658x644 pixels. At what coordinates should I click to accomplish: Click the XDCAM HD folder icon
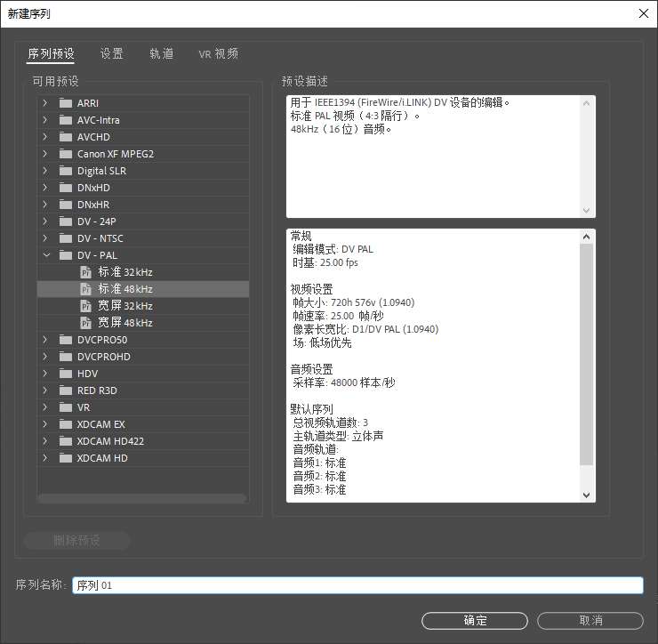(x=66, y=458)
